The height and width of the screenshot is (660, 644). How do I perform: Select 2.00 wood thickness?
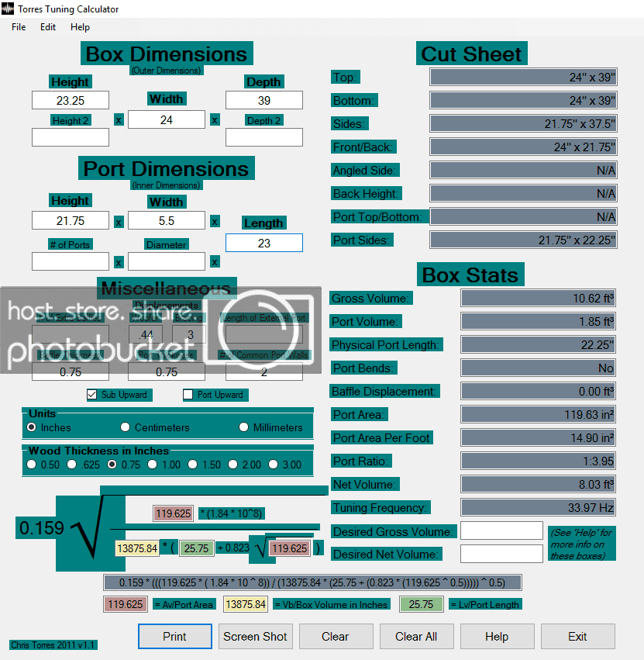pos(233,465)
